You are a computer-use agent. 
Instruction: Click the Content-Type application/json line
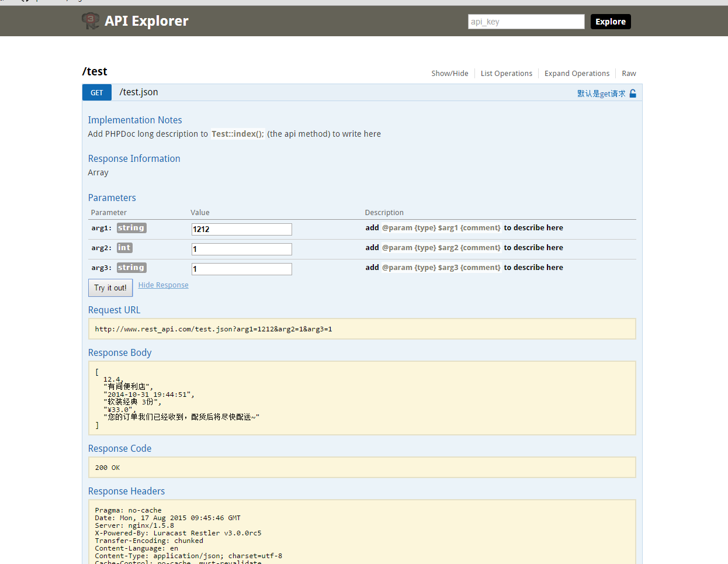pos(189,556)
